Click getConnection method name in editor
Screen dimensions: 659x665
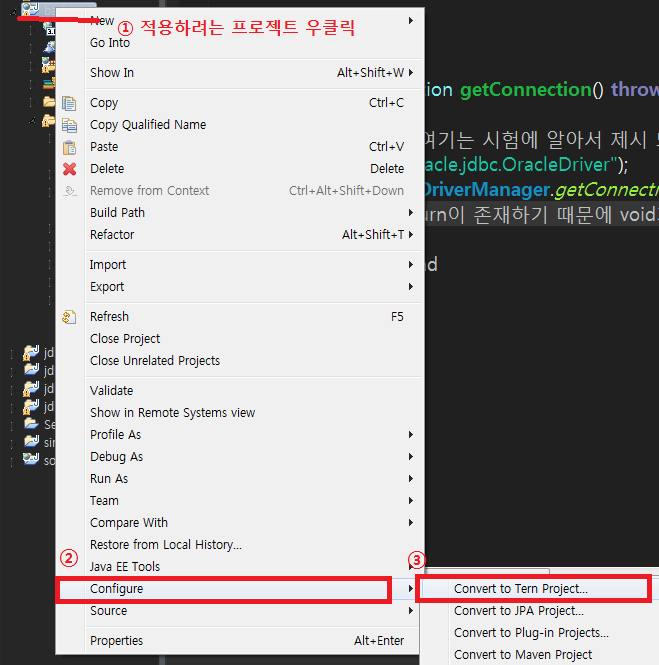click(x=526, y=90)
